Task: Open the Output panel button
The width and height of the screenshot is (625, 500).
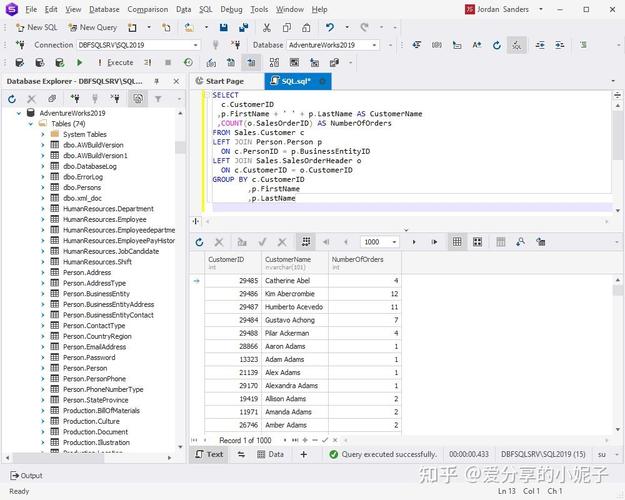Action: click(x=26, y=476)
